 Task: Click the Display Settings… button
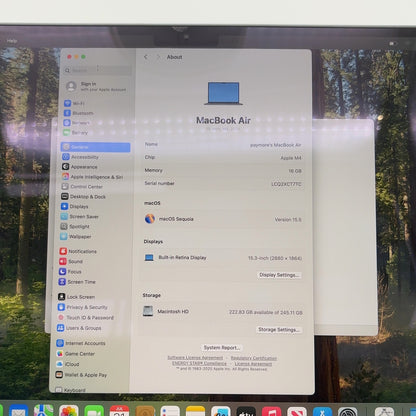tap(279, 275)
